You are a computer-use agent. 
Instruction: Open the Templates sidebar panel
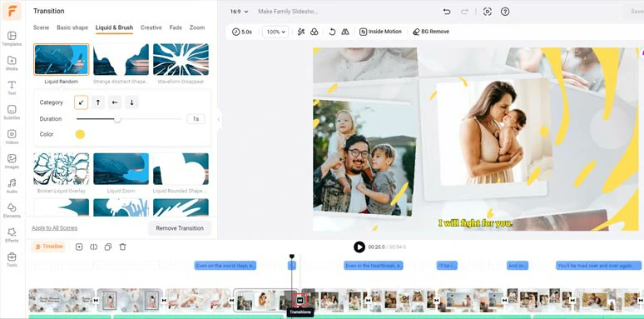pos(12,38)
